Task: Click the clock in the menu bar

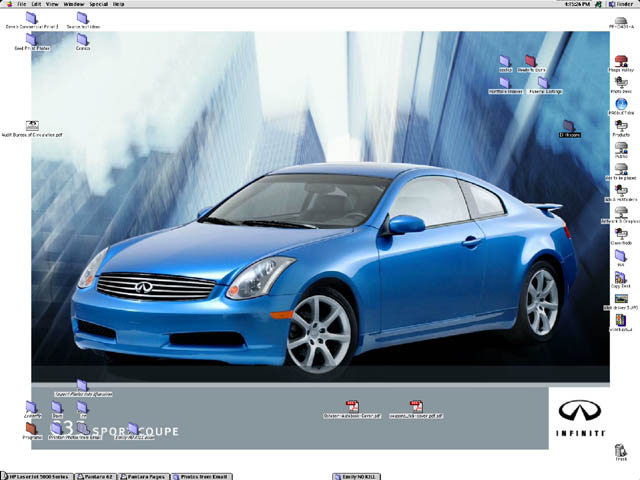Action: coord(577,4)
